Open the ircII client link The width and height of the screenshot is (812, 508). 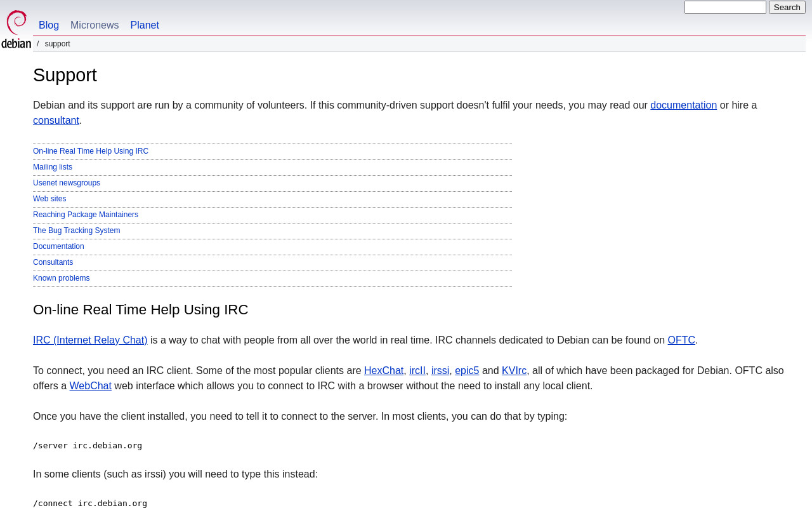click(x=417, y=371)
